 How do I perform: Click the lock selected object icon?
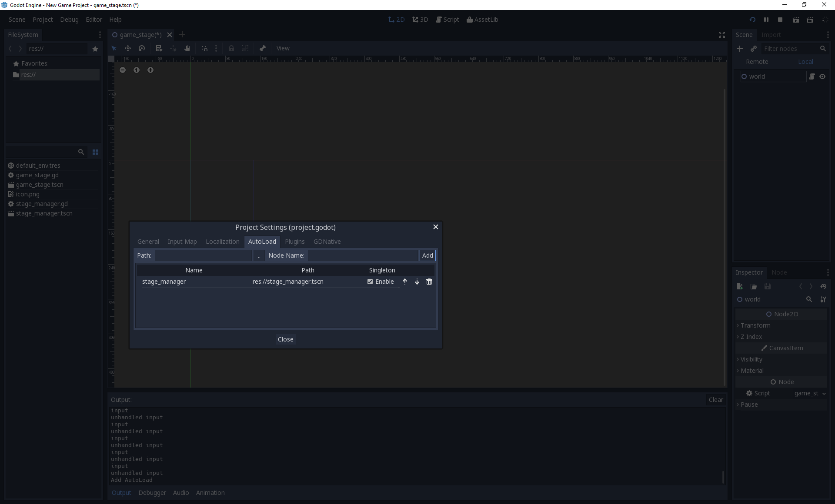pos(231,48)
